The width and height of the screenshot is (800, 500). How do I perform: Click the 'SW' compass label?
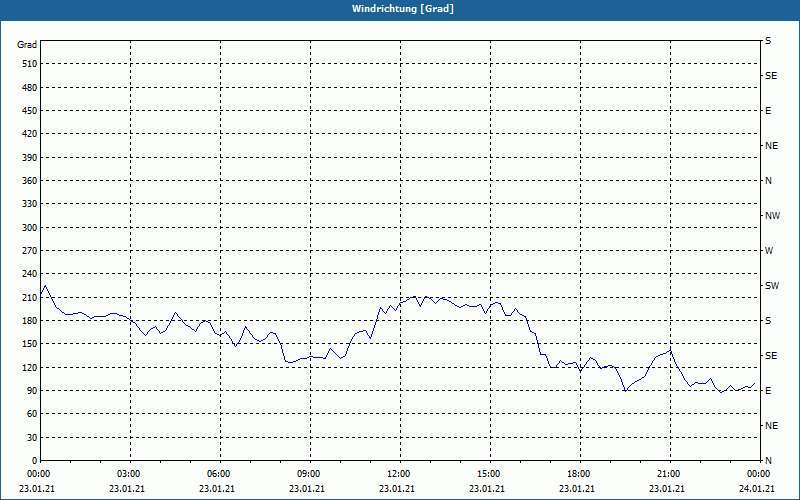(772, 286)
